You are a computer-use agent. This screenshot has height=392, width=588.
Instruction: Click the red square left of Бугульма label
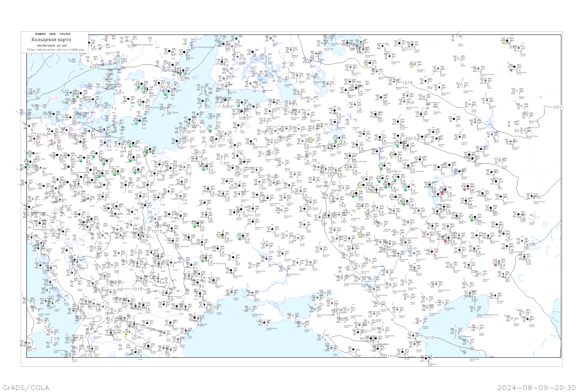point(465,190)
